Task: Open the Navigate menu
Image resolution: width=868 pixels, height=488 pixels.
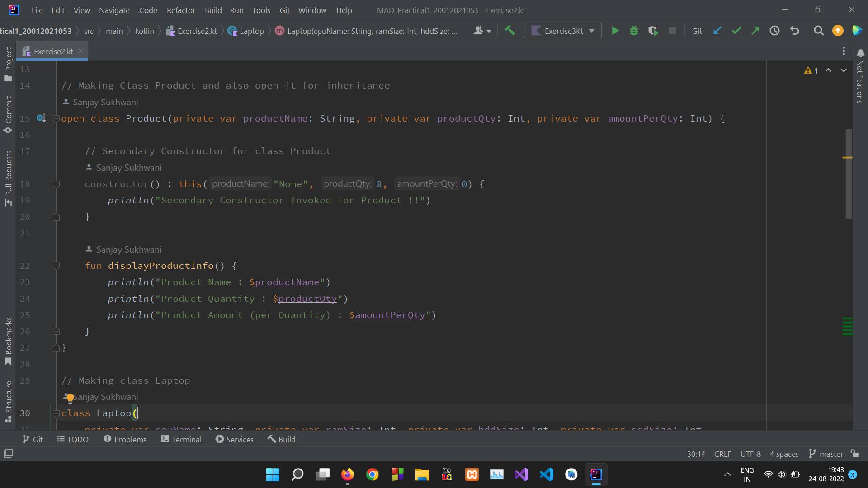Action: [x=114, y=10]
